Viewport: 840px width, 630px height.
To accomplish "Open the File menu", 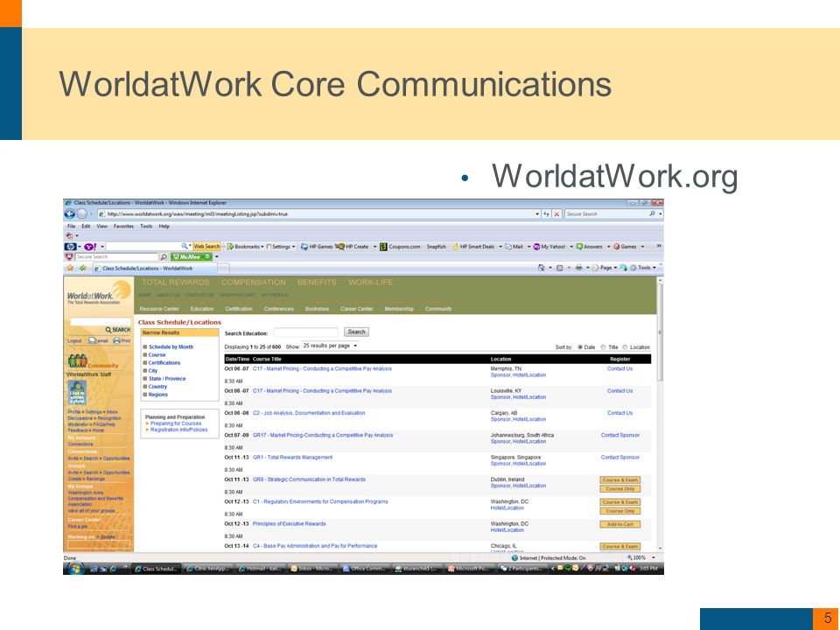I will pyautogui.click(x=71, y=226).
